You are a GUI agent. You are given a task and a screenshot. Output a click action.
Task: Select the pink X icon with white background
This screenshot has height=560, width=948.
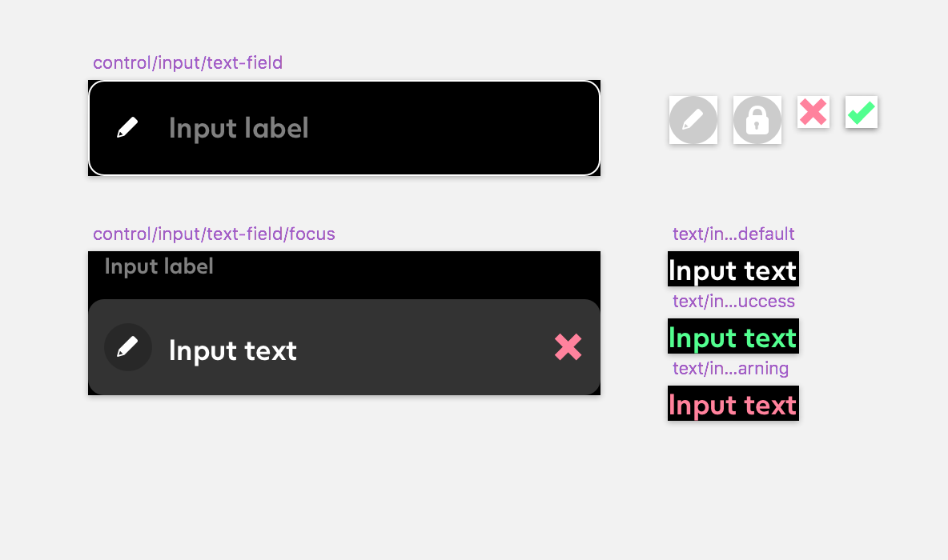(813, 112)
